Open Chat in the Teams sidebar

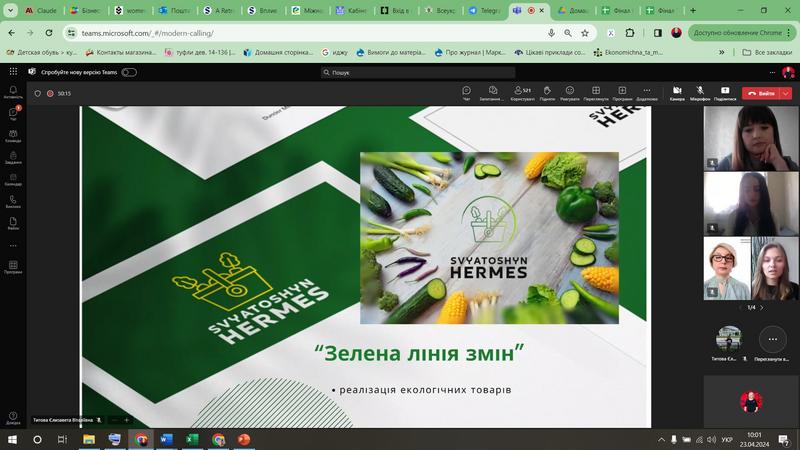click(13, 114)
